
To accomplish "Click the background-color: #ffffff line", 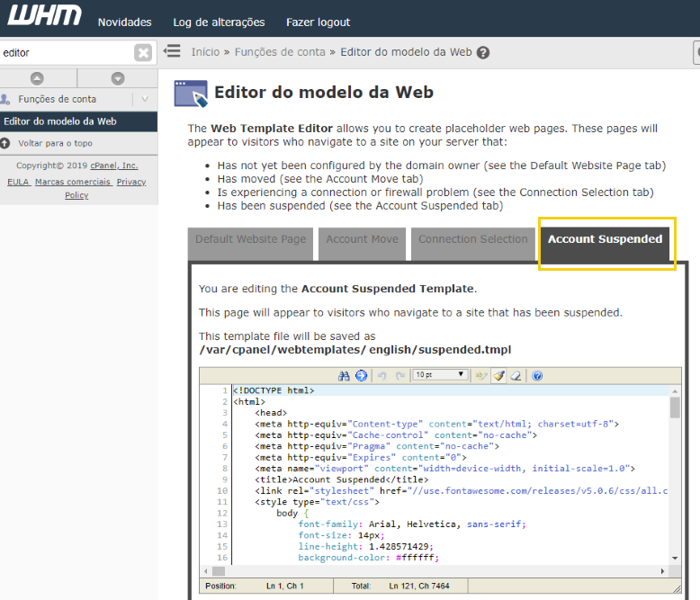I will (369, 558).
